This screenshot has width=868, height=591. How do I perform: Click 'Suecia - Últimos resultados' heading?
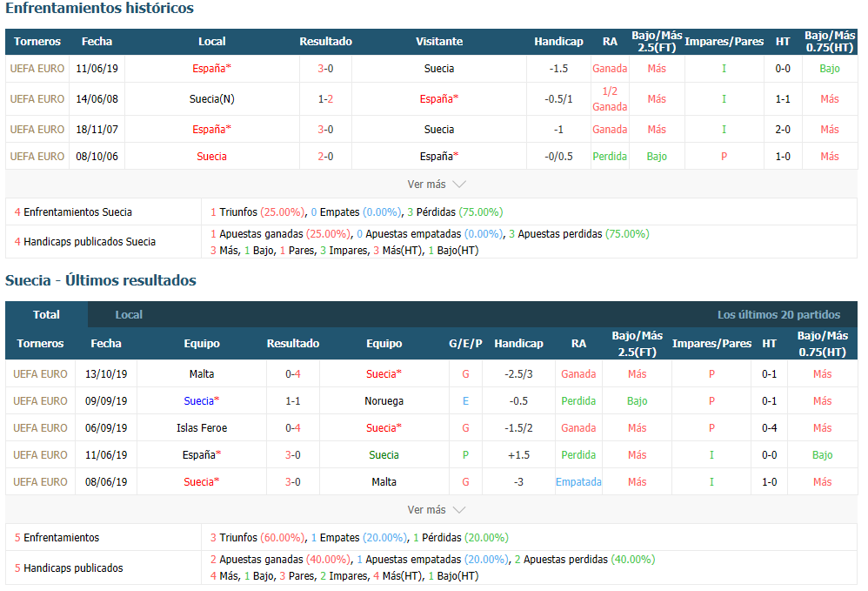pyautogui.click(x=101, y=280)
